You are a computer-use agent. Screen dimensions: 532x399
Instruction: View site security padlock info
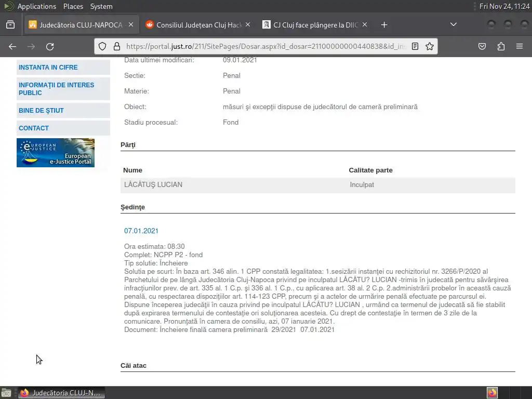pyautogui.click(x=117, y=46)
